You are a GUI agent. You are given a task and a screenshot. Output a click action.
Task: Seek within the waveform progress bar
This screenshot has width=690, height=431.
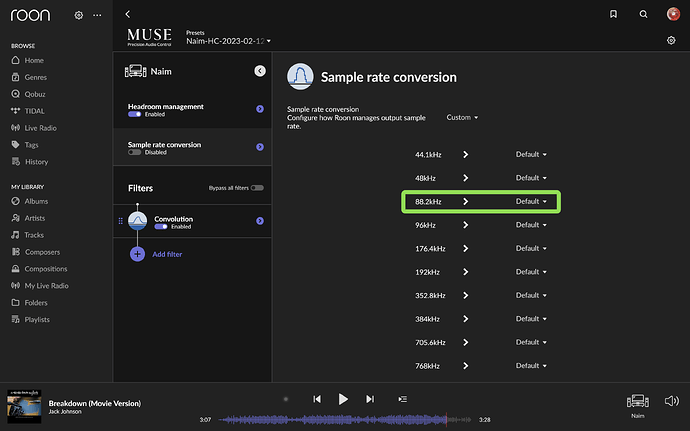point(345,420)
